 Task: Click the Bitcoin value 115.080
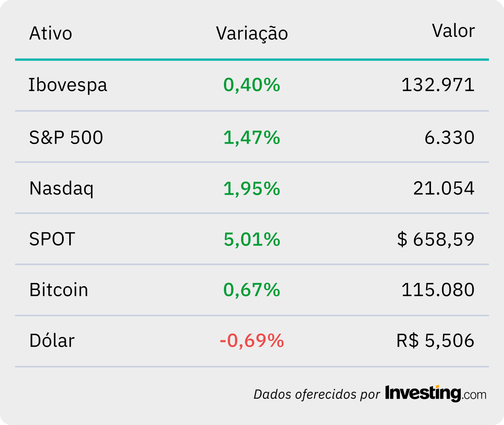[438, 290]
